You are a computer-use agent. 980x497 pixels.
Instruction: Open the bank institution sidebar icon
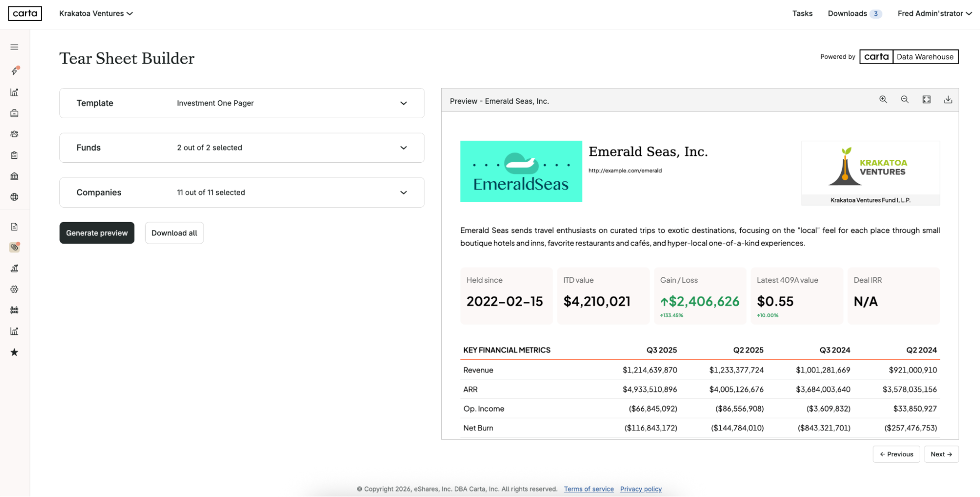(x=15, y=176)
